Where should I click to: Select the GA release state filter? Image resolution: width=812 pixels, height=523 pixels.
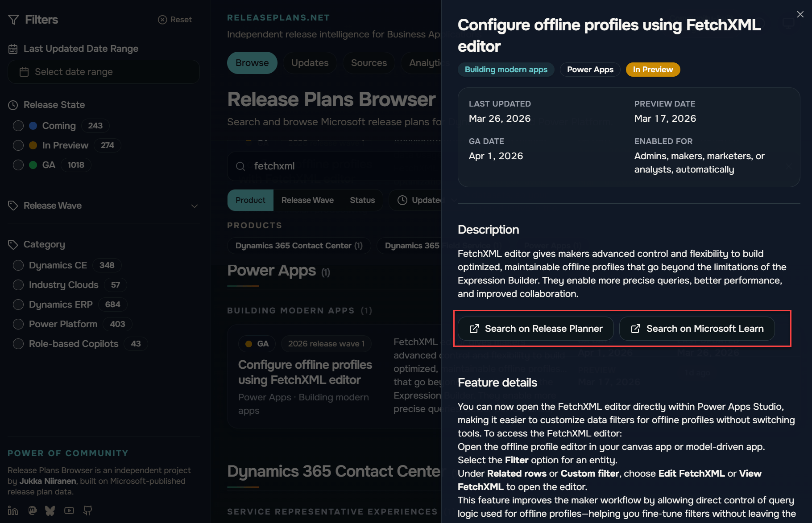click(x=18, y=165)
